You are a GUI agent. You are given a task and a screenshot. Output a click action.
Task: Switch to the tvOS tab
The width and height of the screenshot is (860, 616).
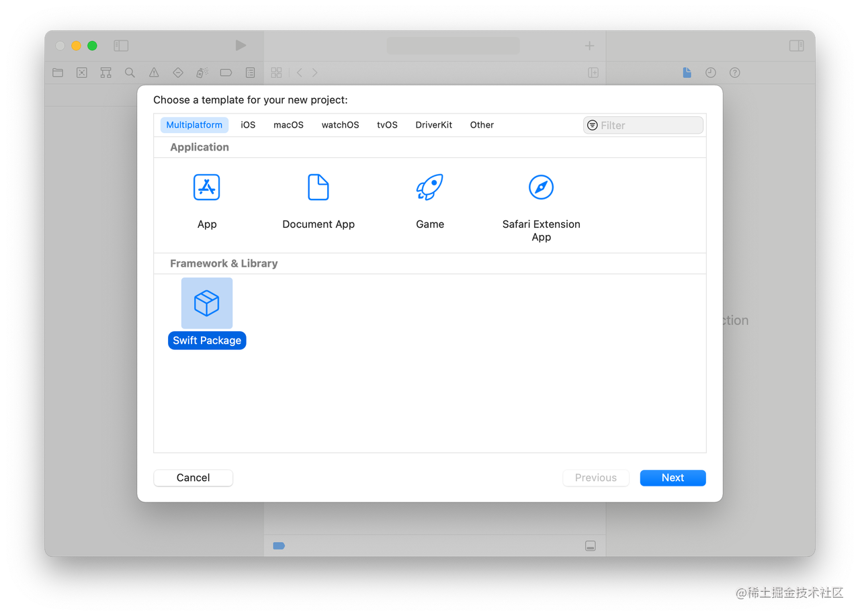[387, 125]
